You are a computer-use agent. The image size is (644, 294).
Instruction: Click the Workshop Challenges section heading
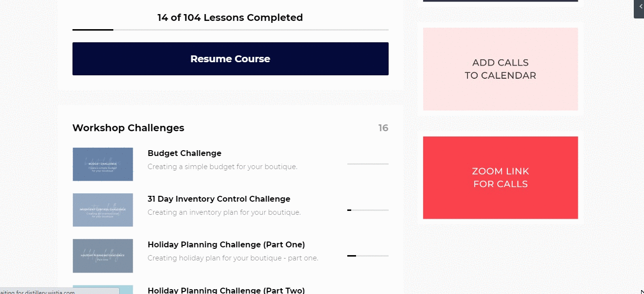tap(128, 128)
